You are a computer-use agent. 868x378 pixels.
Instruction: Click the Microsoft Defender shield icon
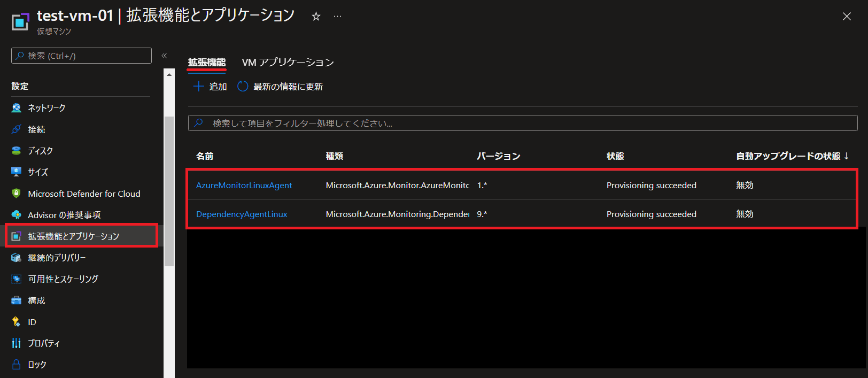[17, 194]
